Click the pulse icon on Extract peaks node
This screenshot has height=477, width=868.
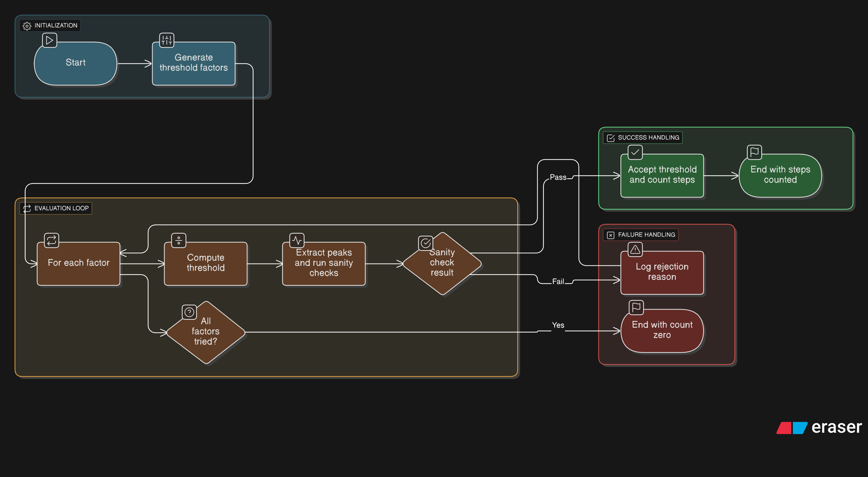[x=297, y=240]
